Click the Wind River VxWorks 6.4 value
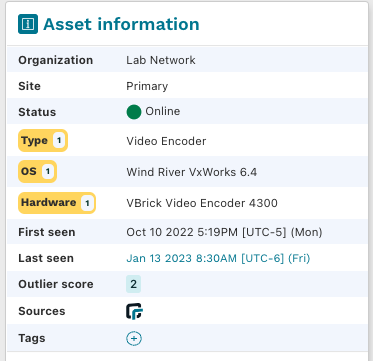The height and width of the screenshot is (361, 373). (x=192, y=172)
